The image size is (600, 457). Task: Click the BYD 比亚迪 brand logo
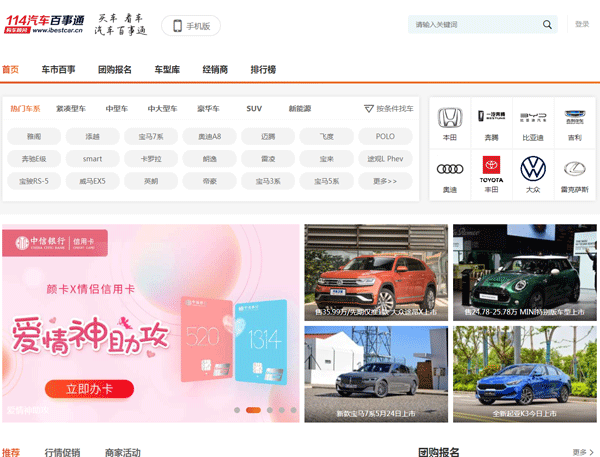(533, 117)
